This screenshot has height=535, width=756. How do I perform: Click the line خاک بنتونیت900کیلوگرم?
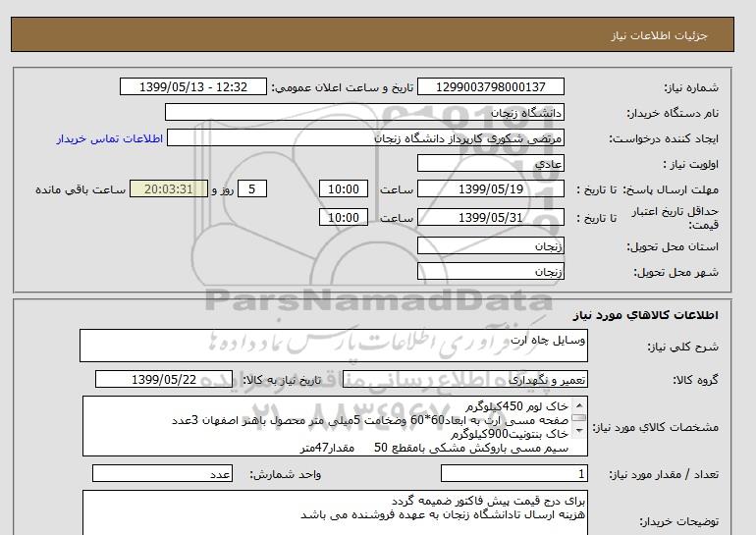pyautogui.click(x=511, y=434)
